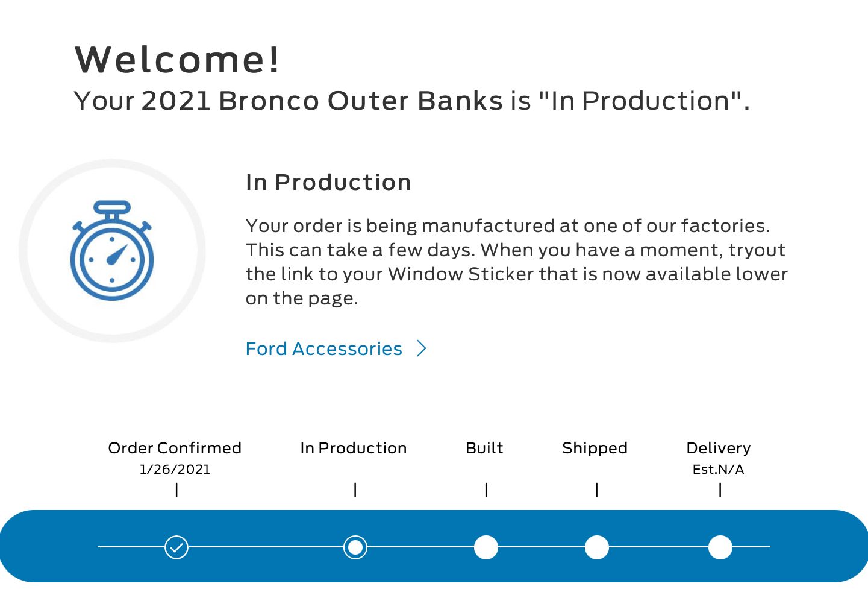Click the Shipped stage label

pos(595,449)
